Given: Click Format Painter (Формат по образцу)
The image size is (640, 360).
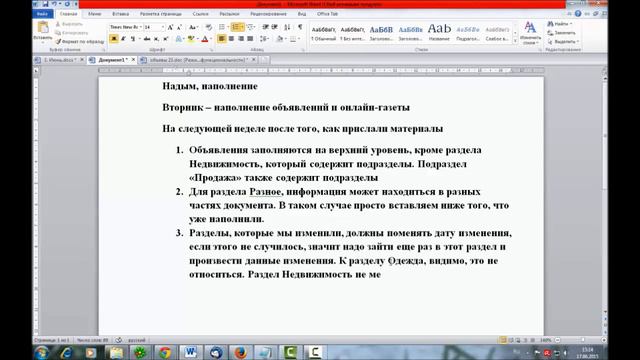Looking at the screenshot, I should (x=80, y=41).
